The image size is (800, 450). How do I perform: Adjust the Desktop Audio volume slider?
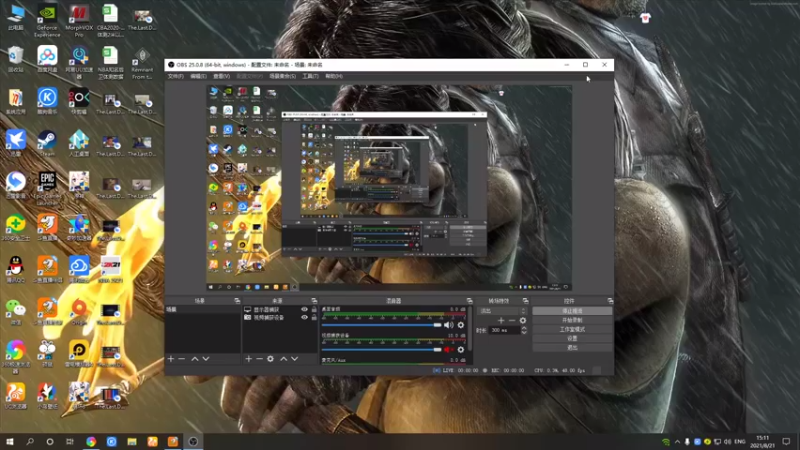tap(381, 325)
